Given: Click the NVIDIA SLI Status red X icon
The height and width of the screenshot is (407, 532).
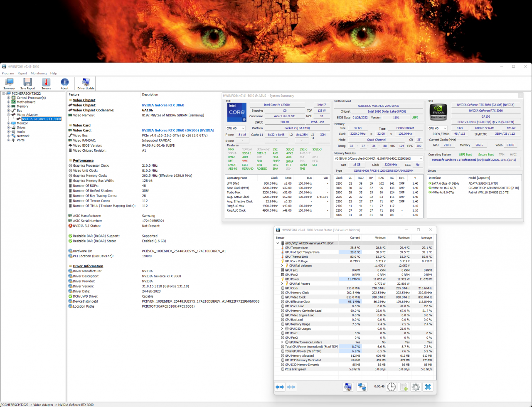Looking at the screenshot, I should pos(70,226).
